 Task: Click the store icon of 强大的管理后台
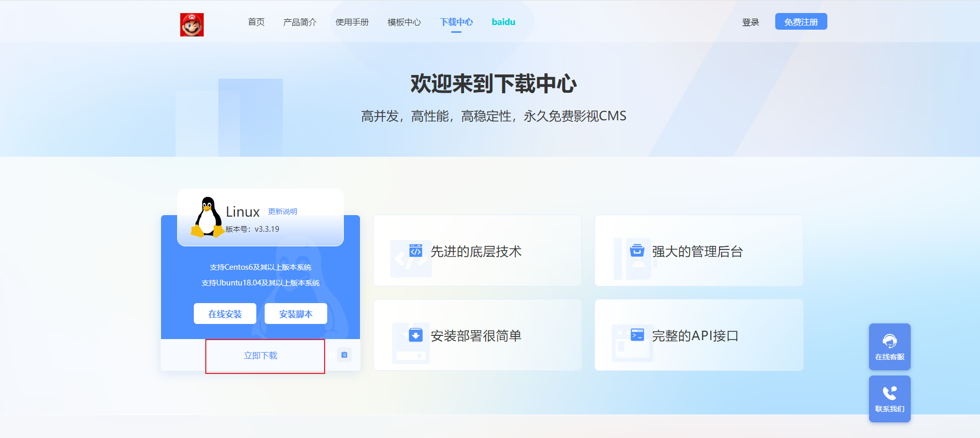click(637, 251)
